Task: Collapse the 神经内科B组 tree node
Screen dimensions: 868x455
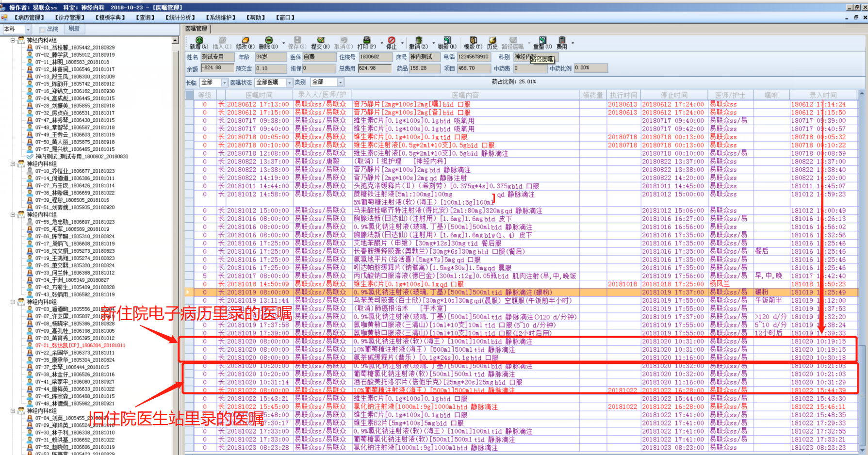Action: (x=13, y=164)
